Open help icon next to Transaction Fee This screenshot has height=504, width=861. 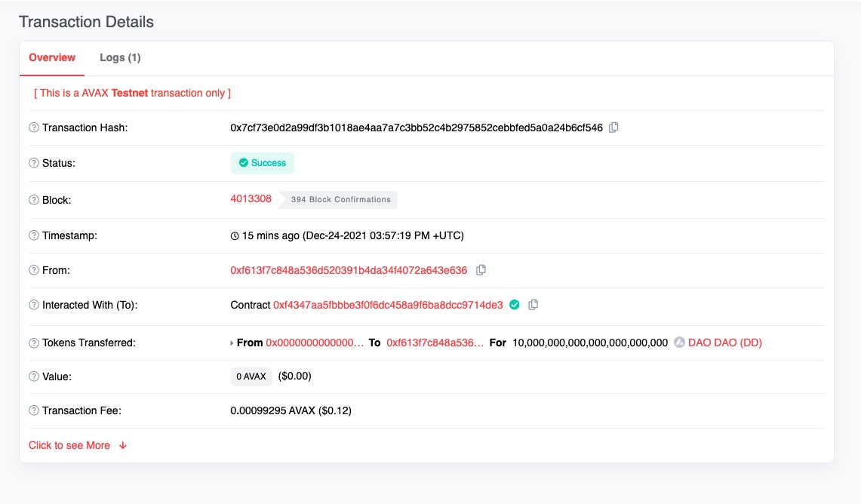pos(33,410)
